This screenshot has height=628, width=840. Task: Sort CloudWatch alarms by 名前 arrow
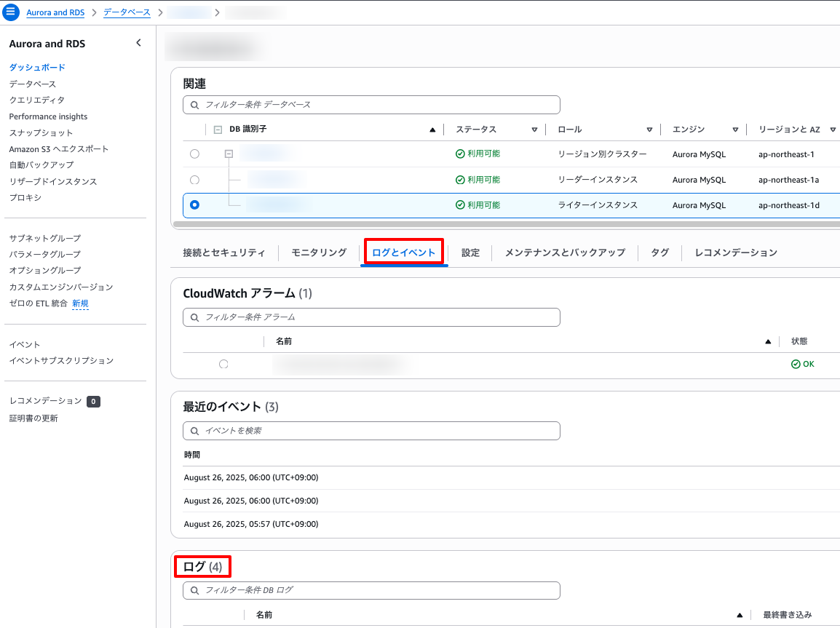[768, 341]
